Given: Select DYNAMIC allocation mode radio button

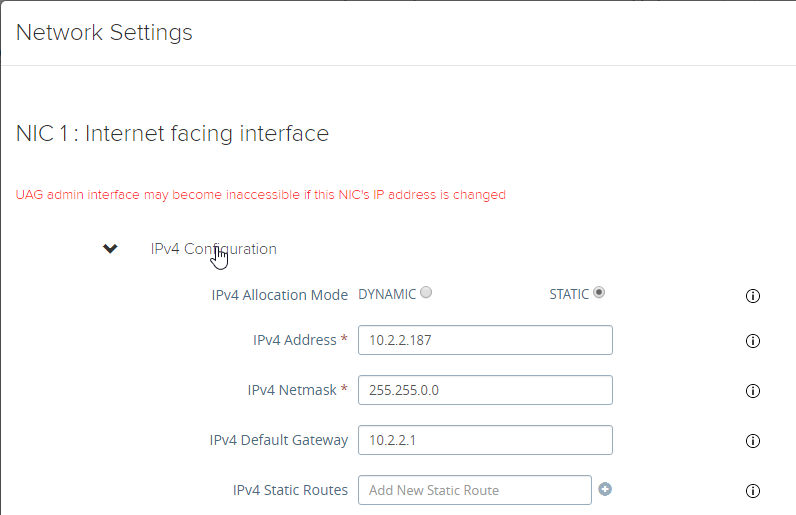Looking at the screenshot, I should click(x=426, y=293).
